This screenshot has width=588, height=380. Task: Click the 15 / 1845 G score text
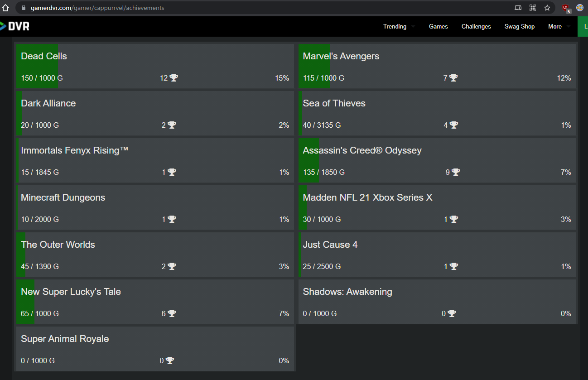pyautogui.click(x=40, y=172)
